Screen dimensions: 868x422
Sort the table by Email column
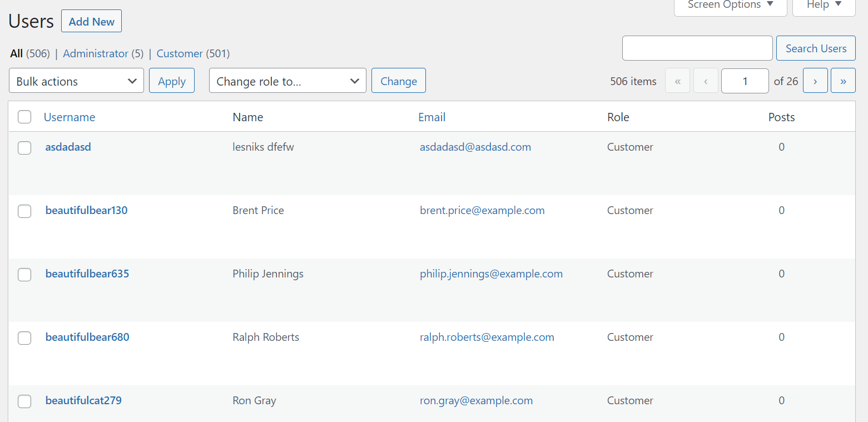432,117
